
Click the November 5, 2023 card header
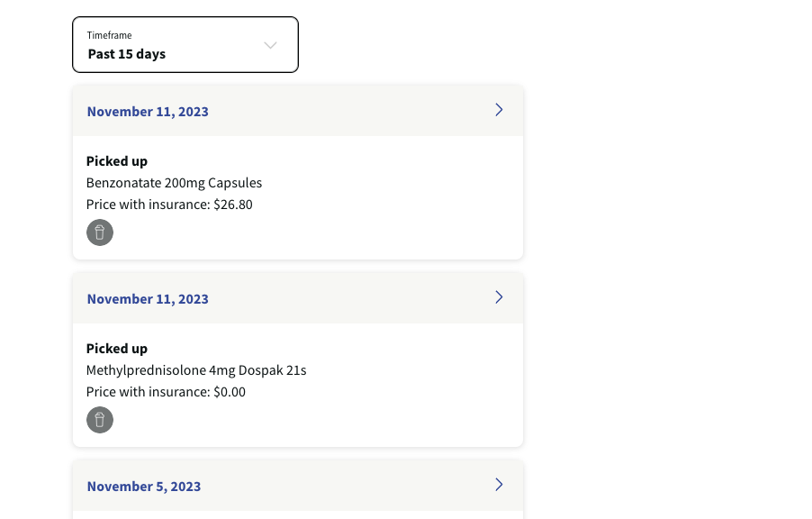tap(298, 486)
